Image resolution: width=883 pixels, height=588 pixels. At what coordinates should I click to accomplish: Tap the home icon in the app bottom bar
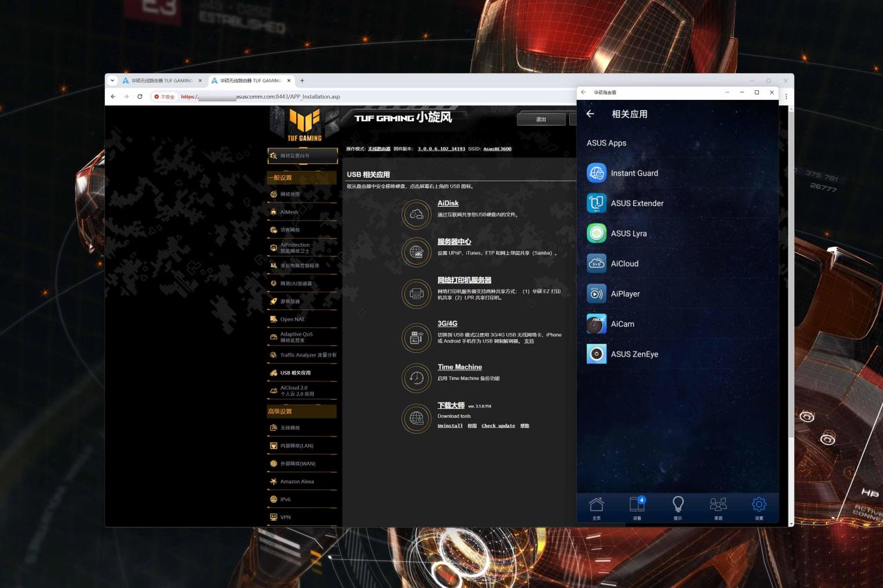tap(596, 504)
